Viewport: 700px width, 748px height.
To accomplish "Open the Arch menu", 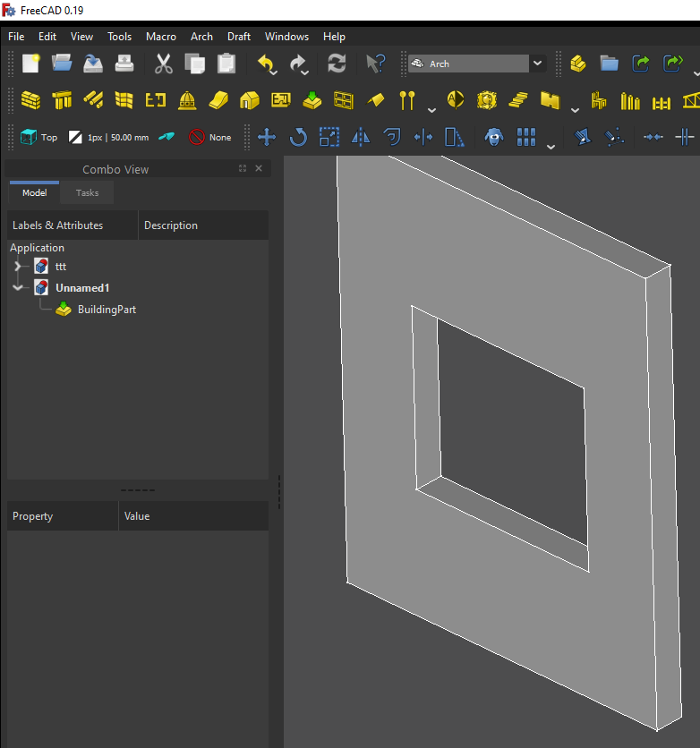I will pyautogui.click(x=201, y=37).
